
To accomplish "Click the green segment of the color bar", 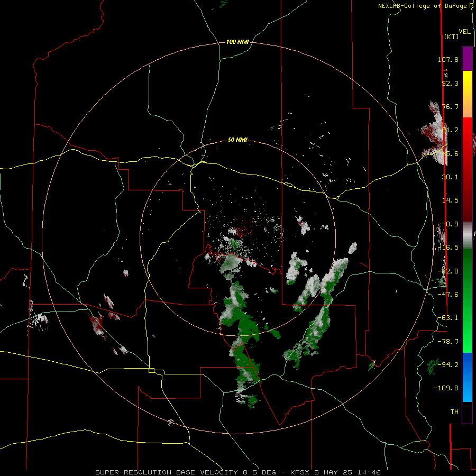I will [467, 300].
